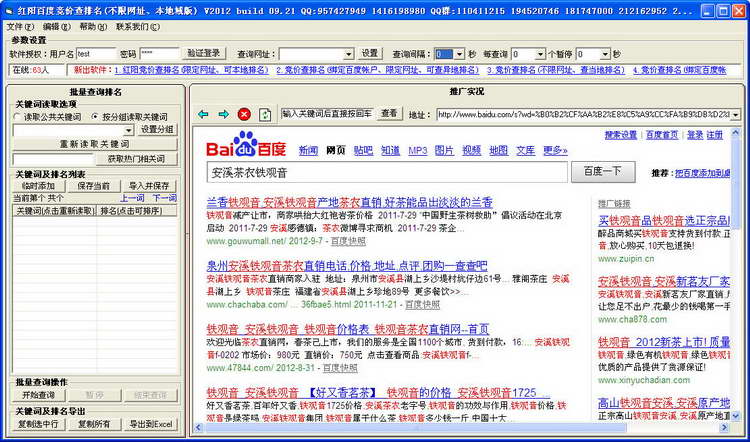The width and height of the screenshot is (750, 442).
Task: Open result 铁观音价格表 铁观音茶农直销网--首页
Action: coord(348,329)
